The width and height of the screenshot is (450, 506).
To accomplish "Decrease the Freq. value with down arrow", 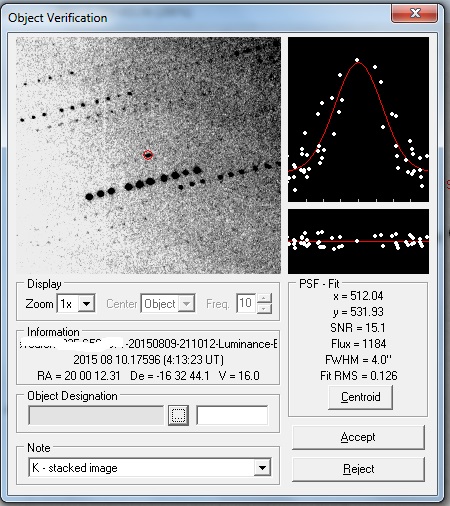I will click(x=264, y=308).
